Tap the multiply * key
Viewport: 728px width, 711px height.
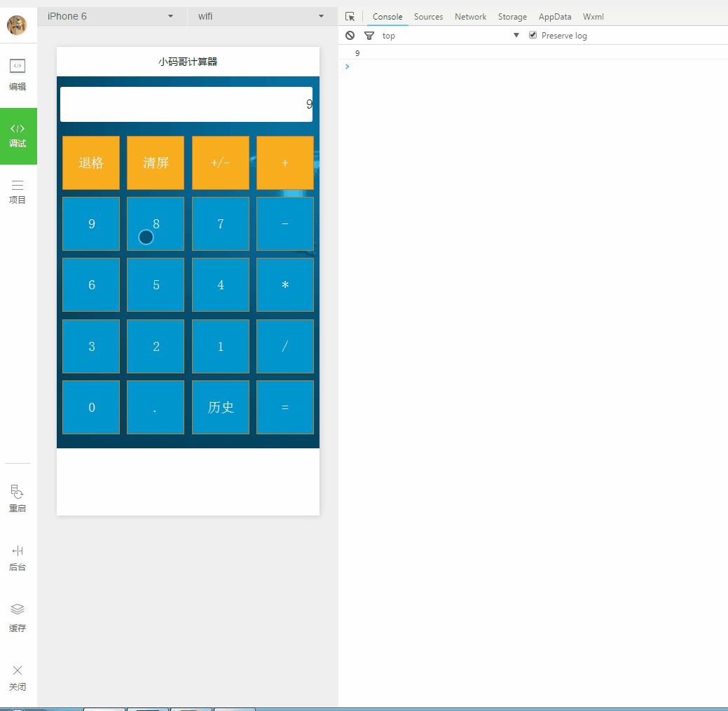[285, 285]
